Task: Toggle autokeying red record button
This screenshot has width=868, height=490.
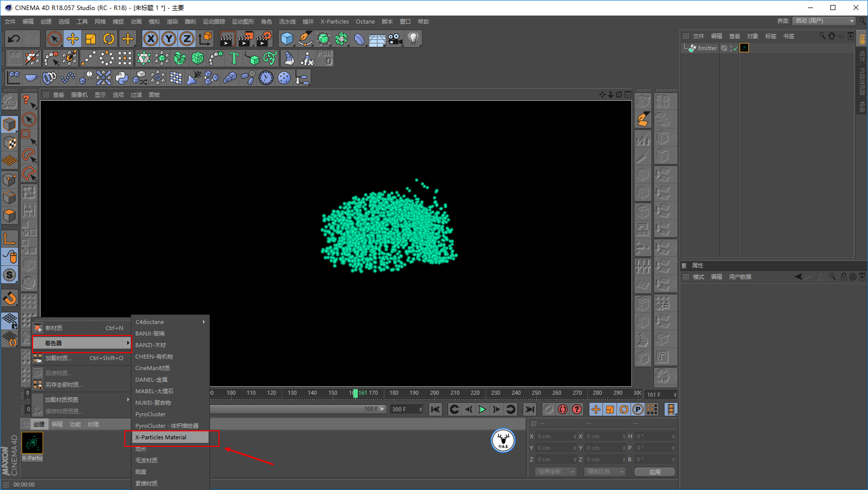Action: pyautogui.click(x=563, y=409)
